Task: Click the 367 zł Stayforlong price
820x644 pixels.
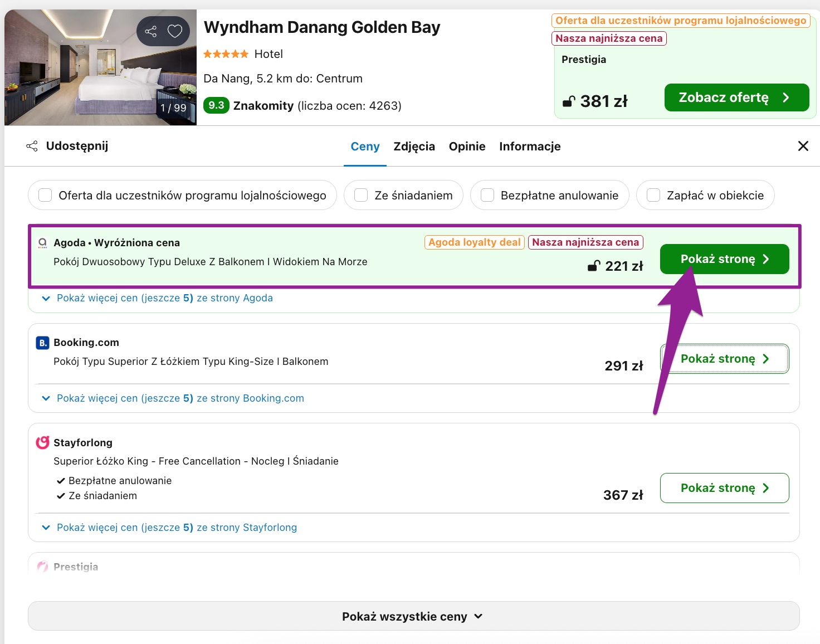Action: 623,495
